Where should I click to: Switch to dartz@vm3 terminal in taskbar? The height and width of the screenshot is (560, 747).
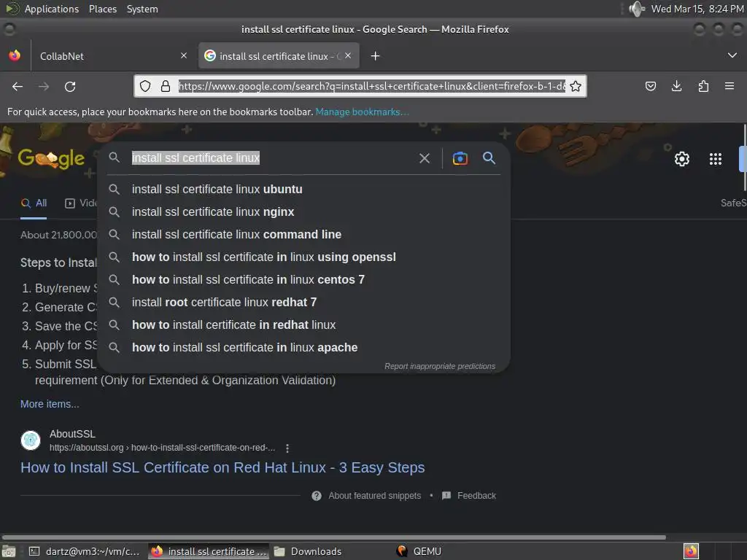pyautogui.click(x=85, y=551)
